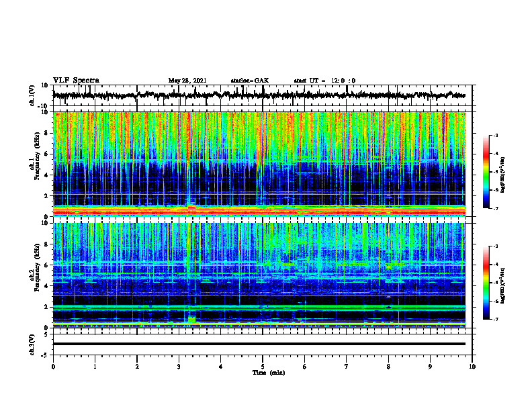Click time-axis tick label "5"
The height and width of the screenshot is (411, 532).
point(263,367)
